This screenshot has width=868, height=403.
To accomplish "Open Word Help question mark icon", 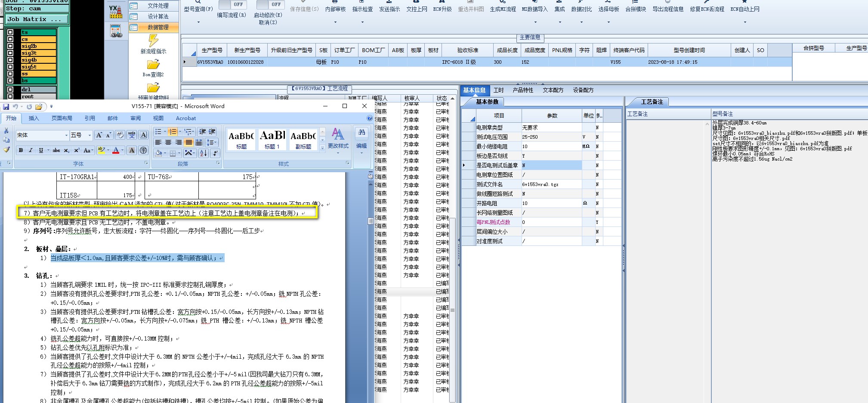I will (370, 118).
